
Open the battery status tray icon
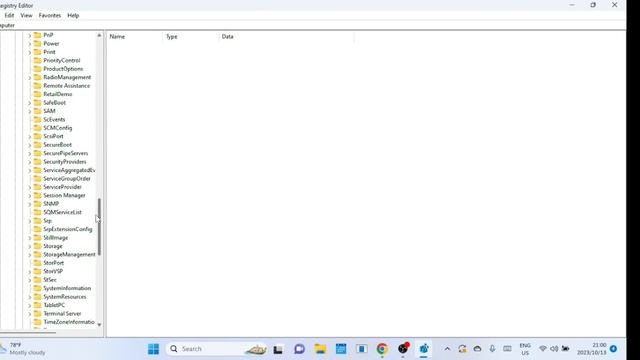[x=565, y=349]
